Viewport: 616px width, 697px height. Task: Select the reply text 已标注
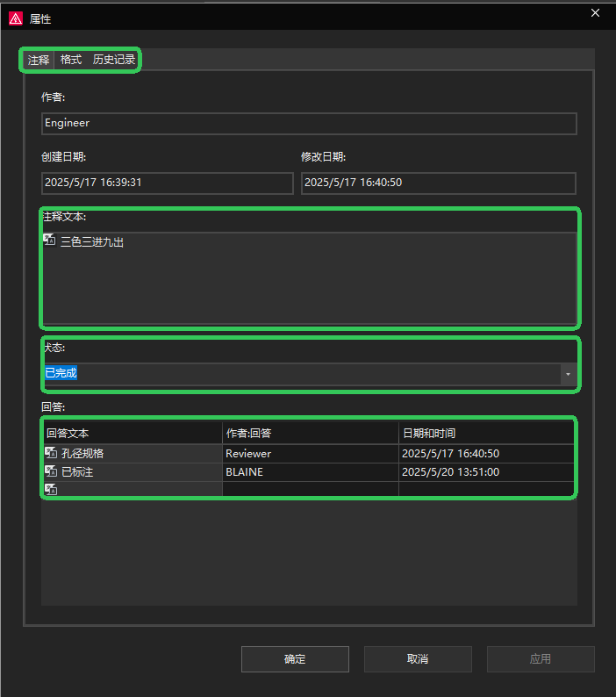coord(77,471)
